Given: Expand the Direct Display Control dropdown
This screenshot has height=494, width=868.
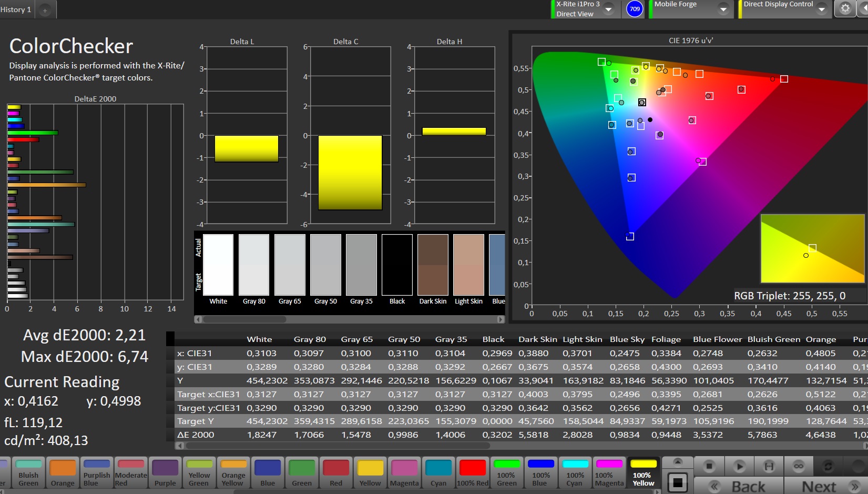Looking at the screenshot, I should pos(821,9).
